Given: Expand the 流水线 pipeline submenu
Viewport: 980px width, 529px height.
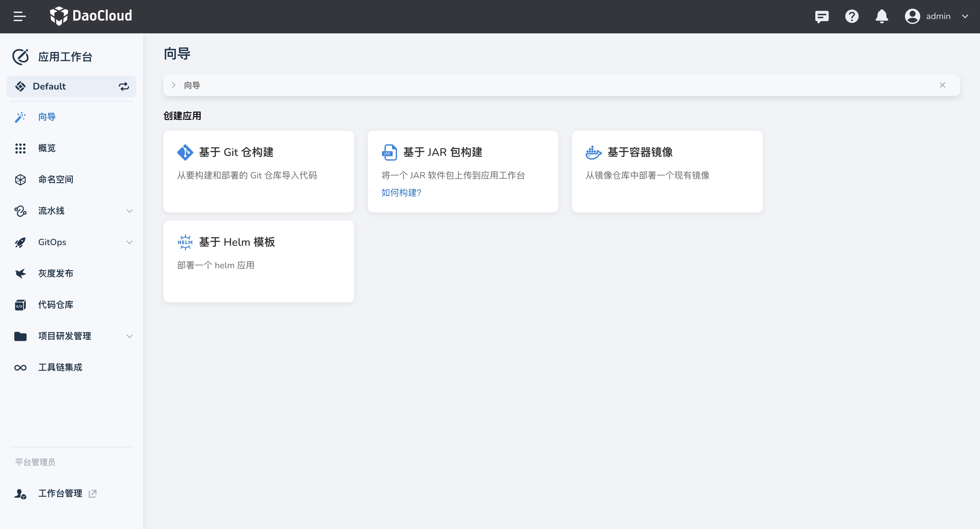Looking at the screenshot, I should [x=129, y=211].
